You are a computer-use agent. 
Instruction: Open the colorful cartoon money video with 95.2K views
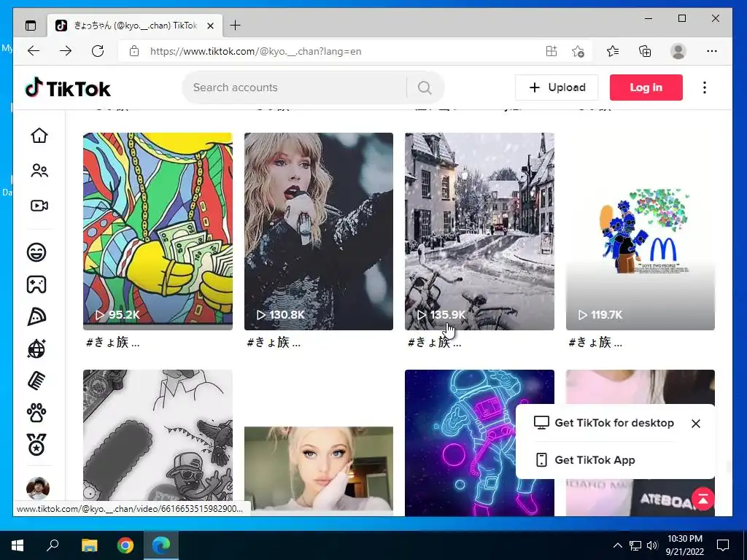(x=158, y=231)
